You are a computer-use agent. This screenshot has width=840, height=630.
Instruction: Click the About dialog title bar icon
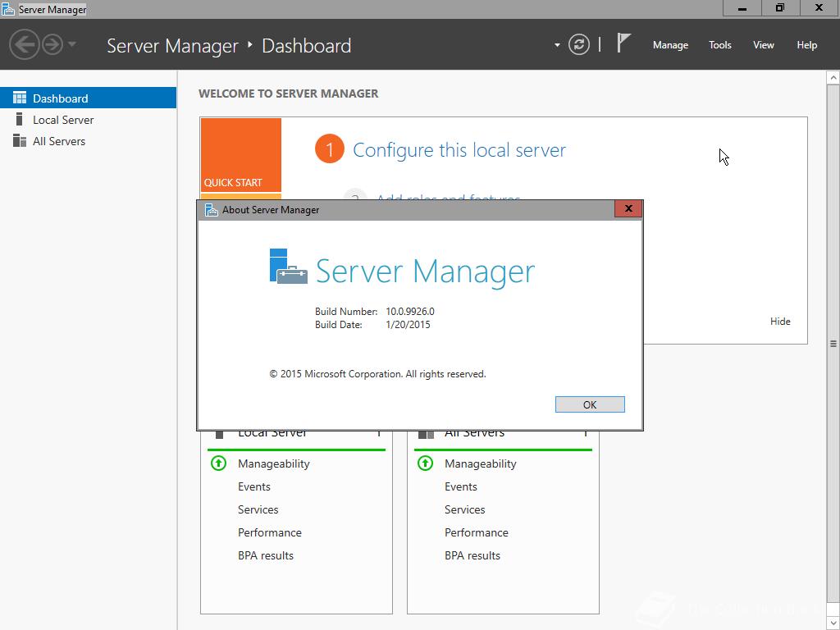point(211,210)
